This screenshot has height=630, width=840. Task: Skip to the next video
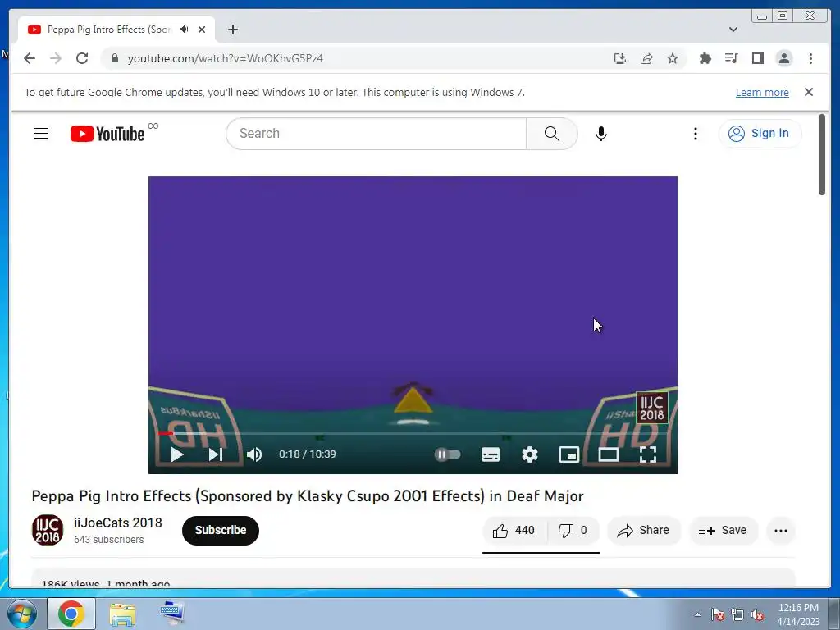point(216,454)
